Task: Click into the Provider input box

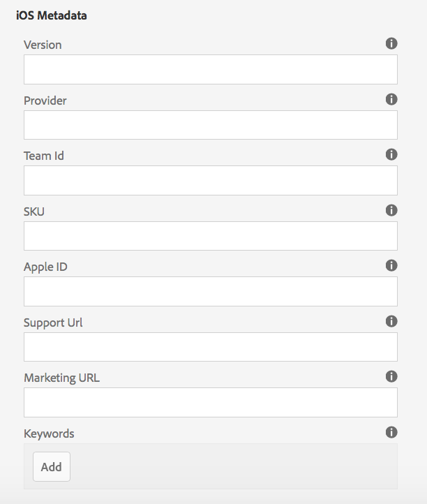Action: [x=211, y=125]
